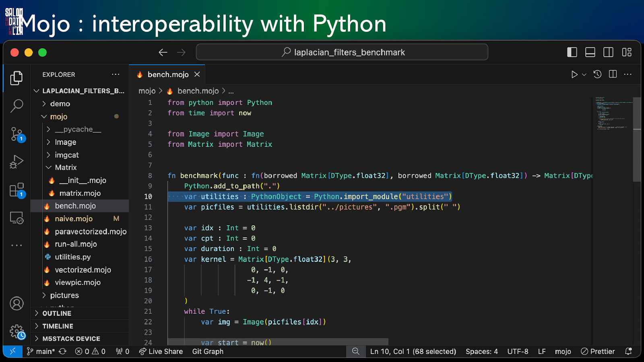Expand the imgcat folder
This screenshot has height=362, width=644.
pos(80,155)
